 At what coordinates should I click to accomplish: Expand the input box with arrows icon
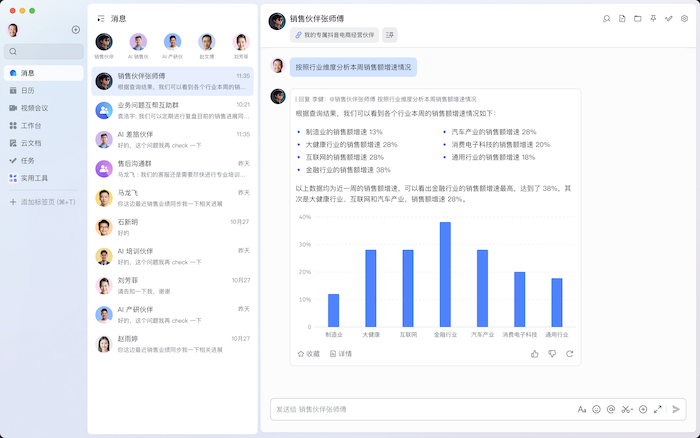658,409
